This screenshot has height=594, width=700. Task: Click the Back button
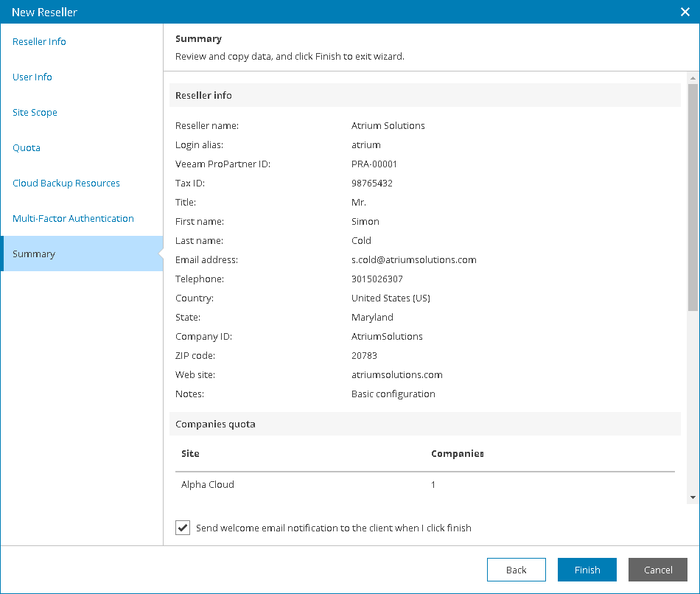(516, 570)
